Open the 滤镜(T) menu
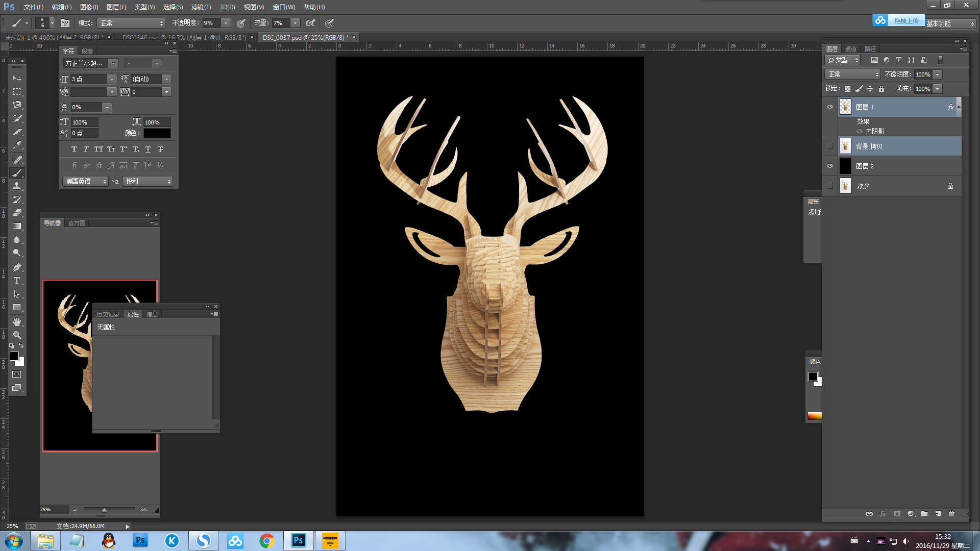Screen dimensions: 980x551 coord(201,7)
